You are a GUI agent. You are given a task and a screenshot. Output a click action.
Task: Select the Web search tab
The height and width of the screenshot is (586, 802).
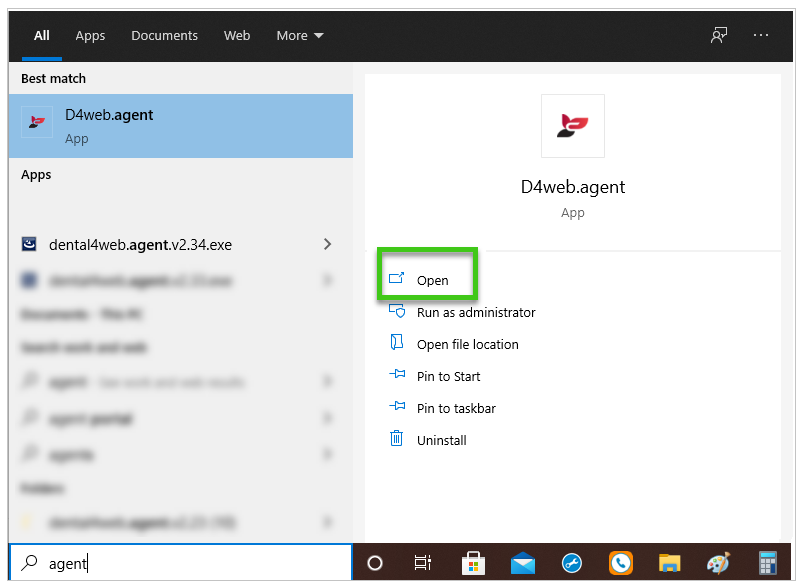(237, 36)
